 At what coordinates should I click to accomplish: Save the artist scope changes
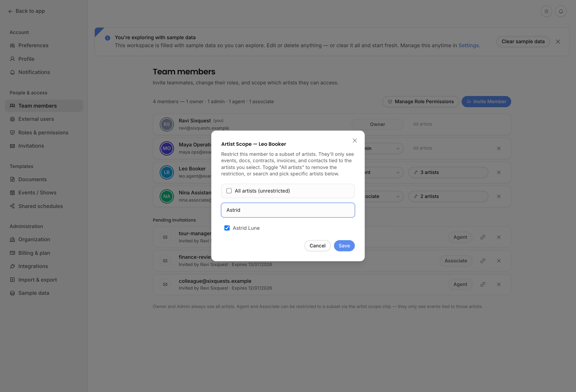(344, 246)
